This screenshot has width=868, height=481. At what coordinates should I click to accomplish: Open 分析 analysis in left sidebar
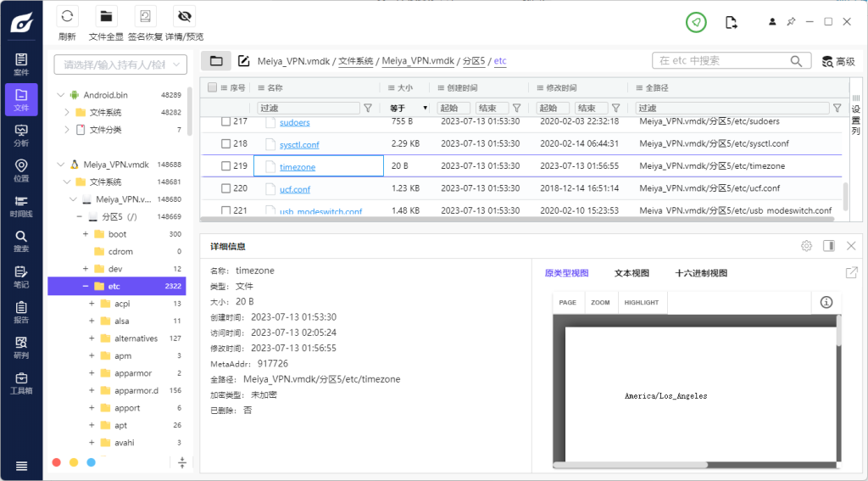coord(21,136)
